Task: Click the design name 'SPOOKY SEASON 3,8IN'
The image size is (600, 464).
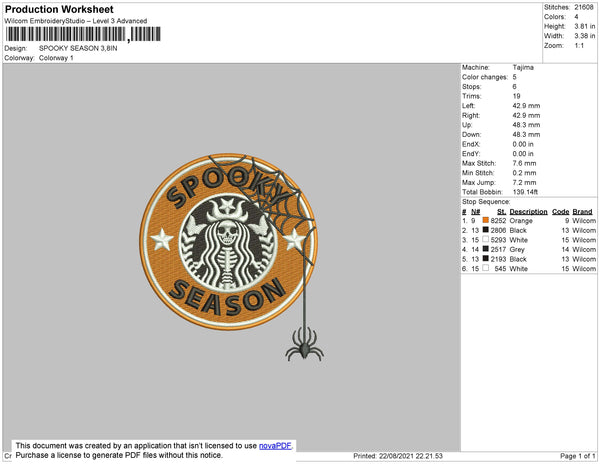Action: 78,48
